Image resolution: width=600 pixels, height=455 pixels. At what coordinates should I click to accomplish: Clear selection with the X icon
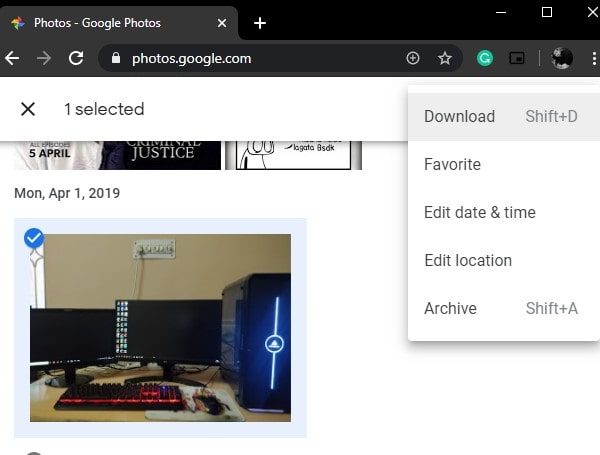28,109
